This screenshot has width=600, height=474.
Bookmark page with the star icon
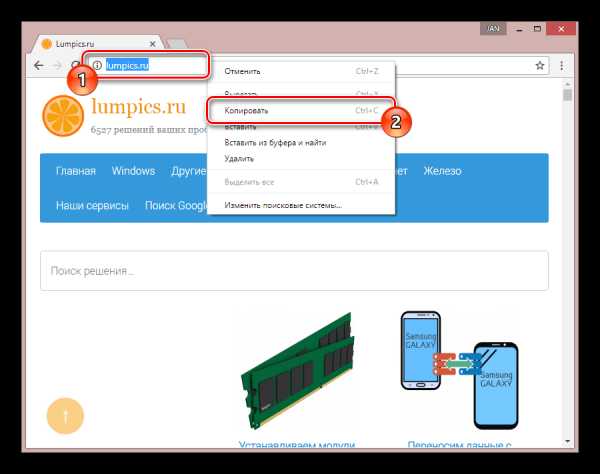point(540,65)
